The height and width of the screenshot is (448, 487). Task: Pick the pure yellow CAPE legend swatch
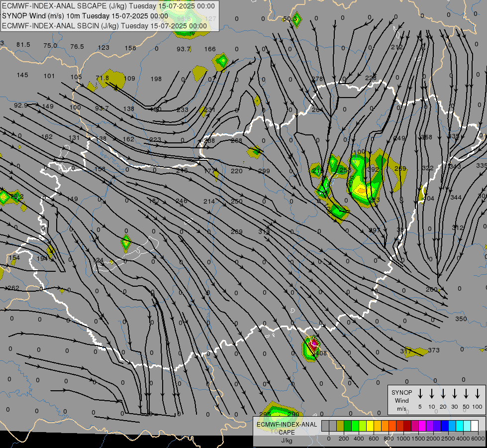pos(370,426)
